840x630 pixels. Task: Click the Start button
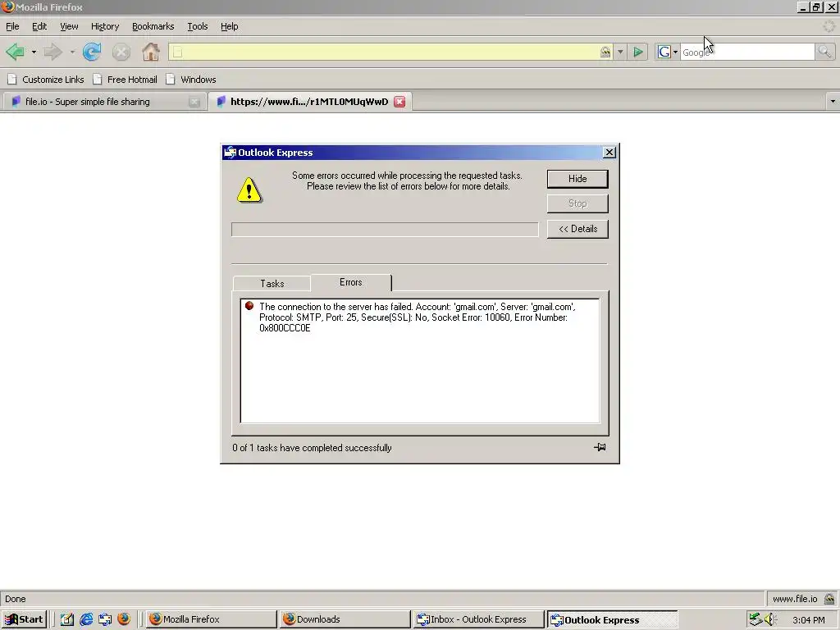[24, 619]
